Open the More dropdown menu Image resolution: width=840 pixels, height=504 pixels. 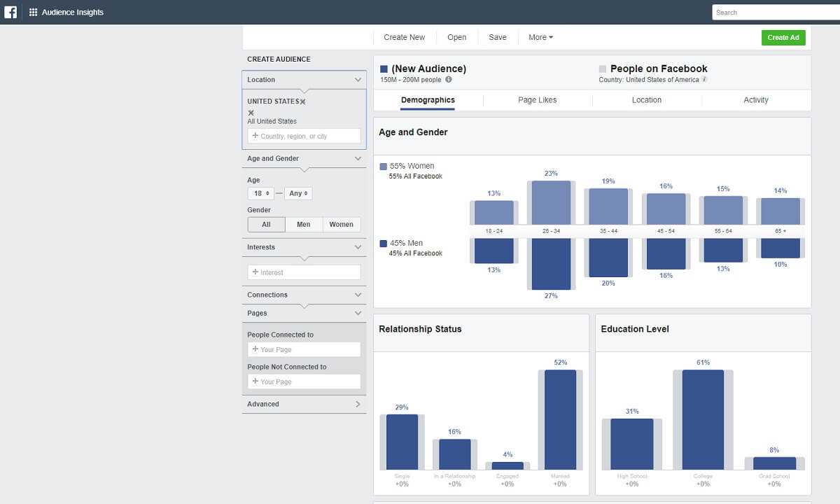coord(540,37)
